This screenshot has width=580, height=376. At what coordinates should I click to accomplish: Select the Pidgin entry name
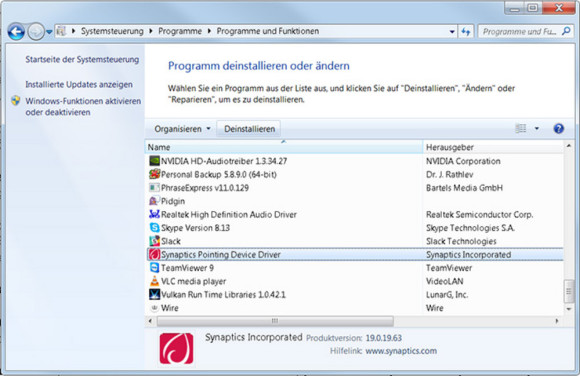pyautogui.click(x=173, y=201)
